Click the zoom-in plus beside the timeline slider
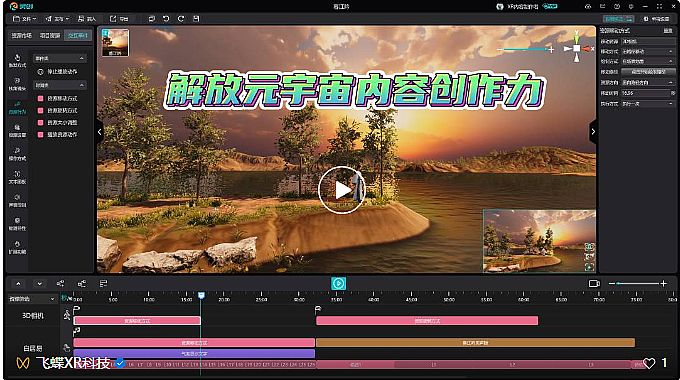The width and height of the screenshot is (680, 380). (x=663, y=283)
